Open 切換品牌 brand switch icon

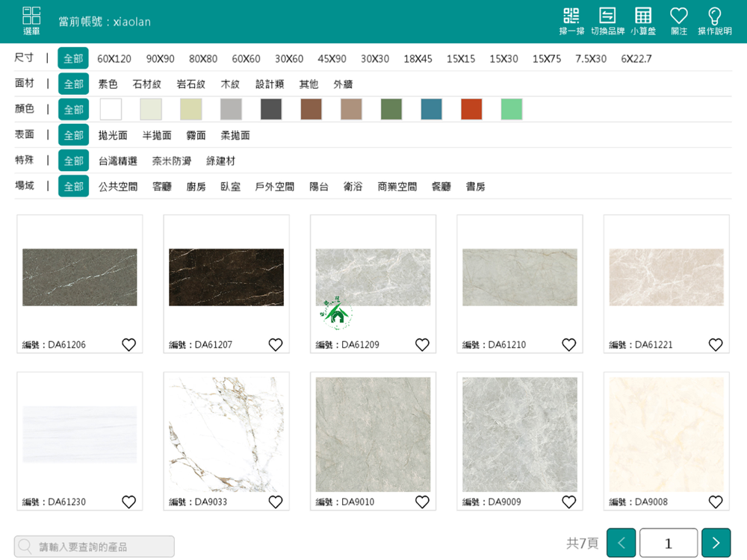pos(607,22)
